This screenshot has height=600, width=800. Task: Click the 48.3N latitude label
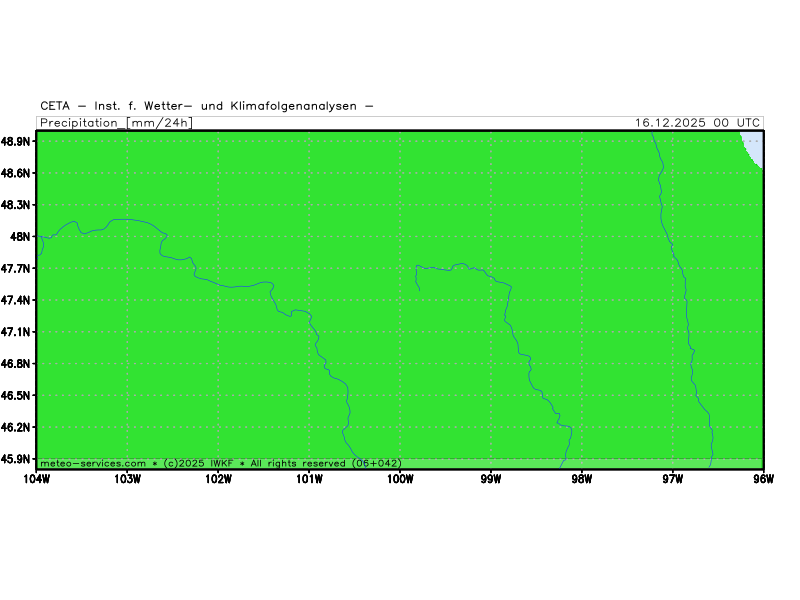pos(17,205)
